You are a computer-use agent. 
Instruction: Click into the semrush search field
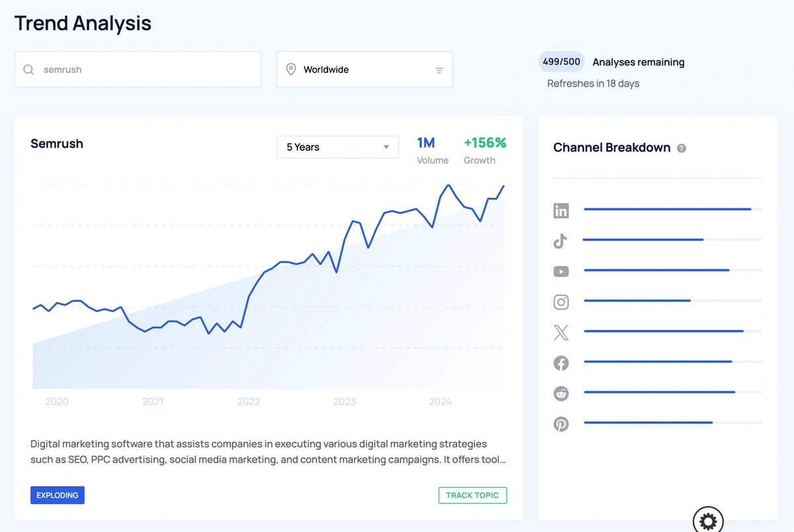tap(146, 69)
